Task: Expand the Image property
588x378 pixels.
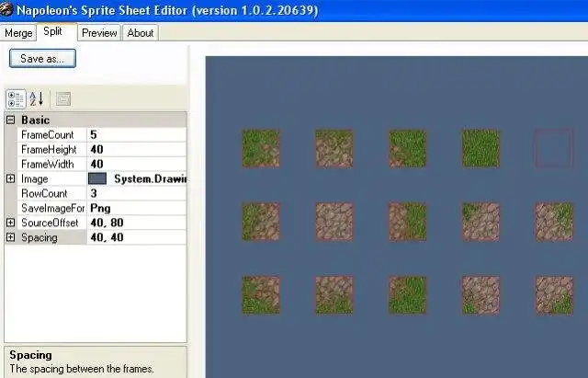Action: coord(10,178)
